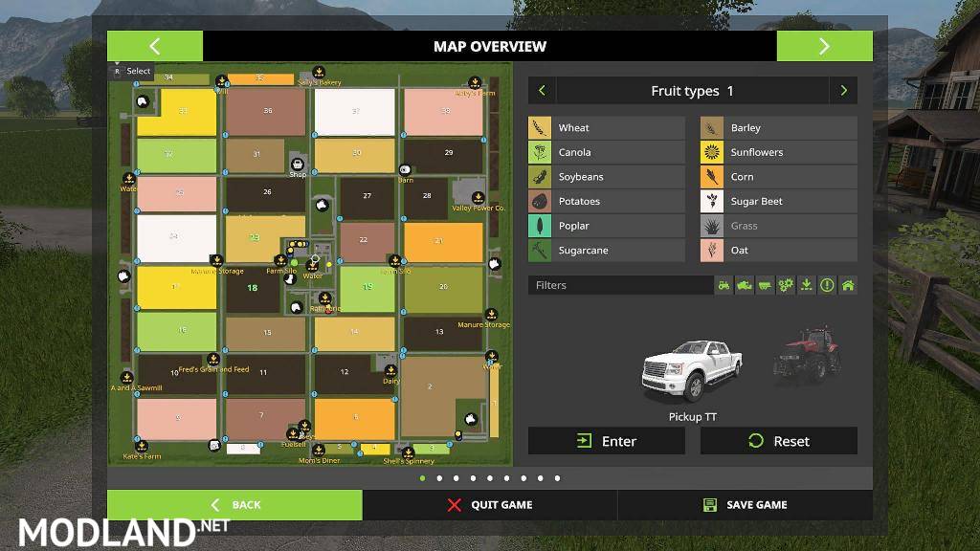Click the Poplar crop icon
The height and width of the screenshot is (551, 980).
pos(540,226)
